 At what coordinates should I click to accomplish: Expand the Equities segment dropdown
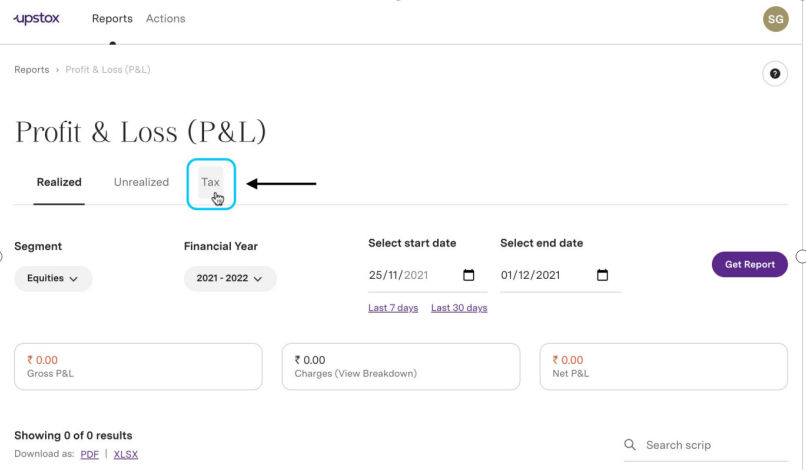[x=53, y=278]
